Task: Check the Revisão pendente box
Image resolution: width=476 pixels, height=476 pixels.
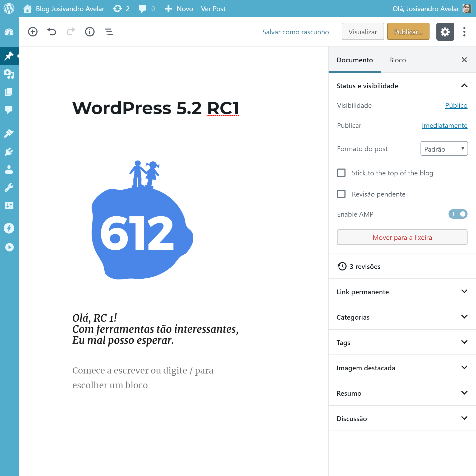Action: (x=341, y=194)
